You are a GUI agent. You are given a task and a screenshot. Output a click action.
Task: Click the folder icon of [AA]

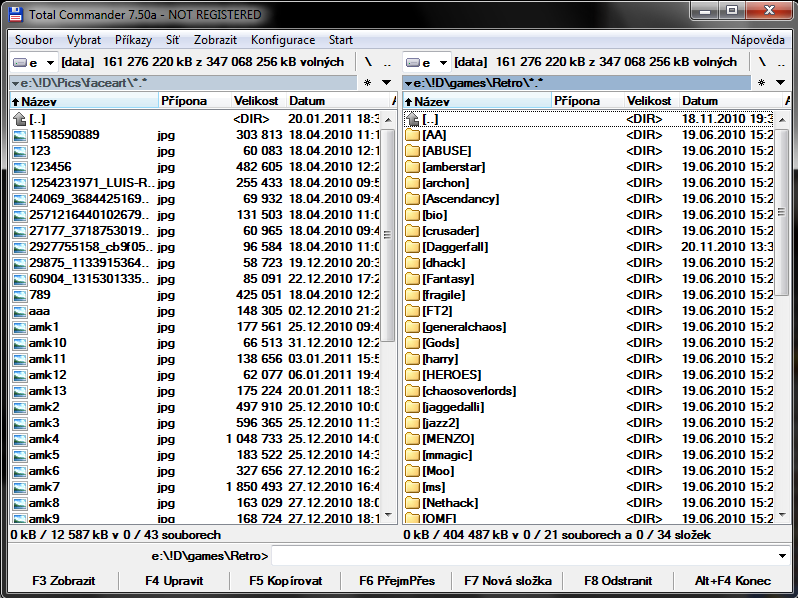[413, 135]
